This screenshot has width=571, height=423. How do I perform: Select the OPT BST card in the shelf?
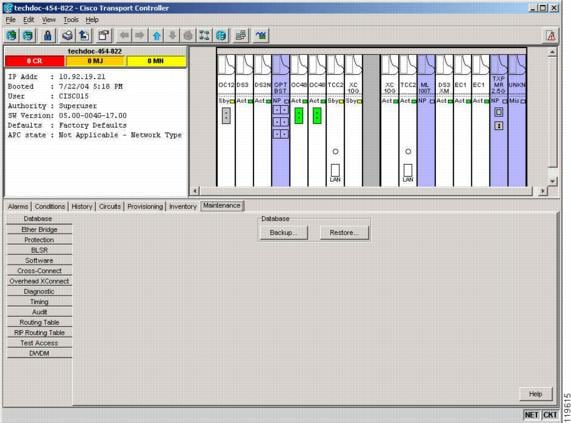click(x=281, y=120)
